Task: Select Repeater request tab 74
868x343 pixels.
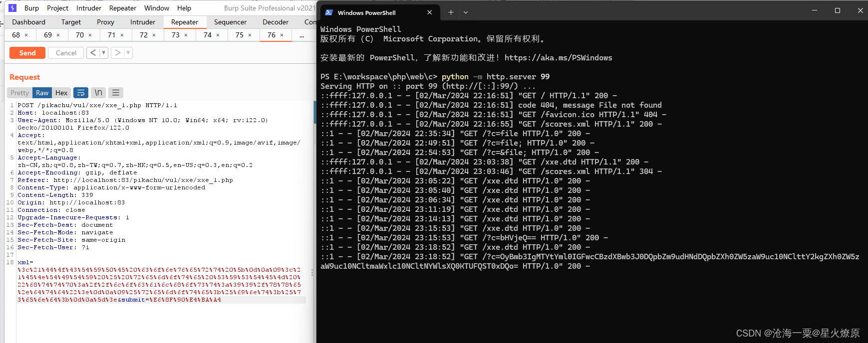Action: pyautogui.click(x=208, y=35)
